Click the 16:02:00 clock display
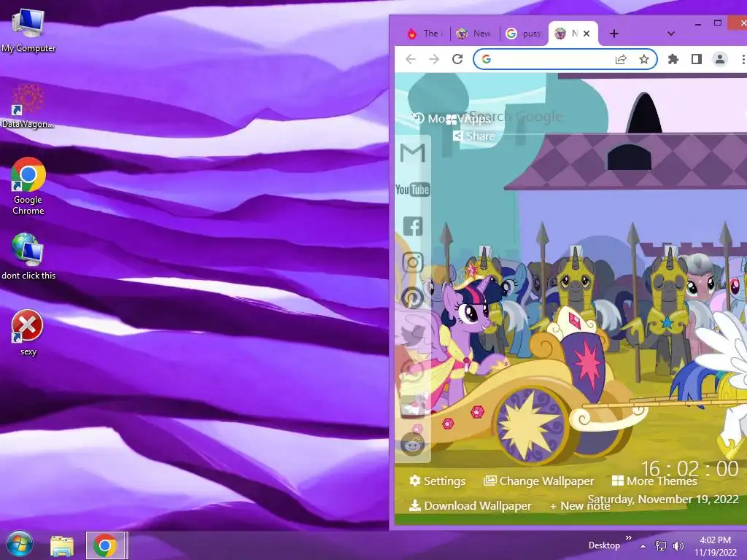Image resolution: width=747 pixels, height=560 pixels. 689,469
